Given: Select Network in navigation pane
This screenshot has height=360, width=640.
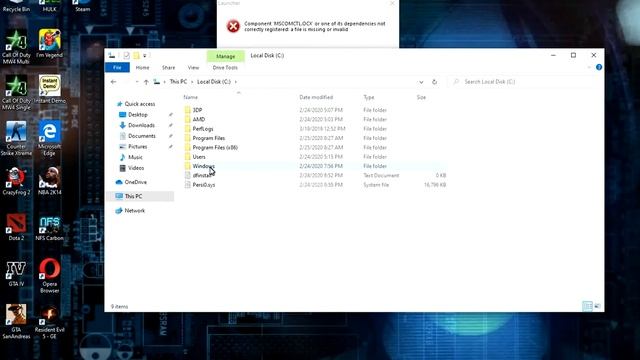Looking at the screenshot, I should 134,211.
